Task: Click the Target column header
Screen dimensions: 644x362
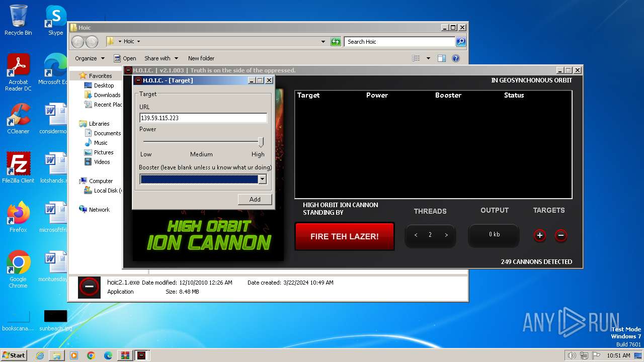Action: (x=308, y=95)
